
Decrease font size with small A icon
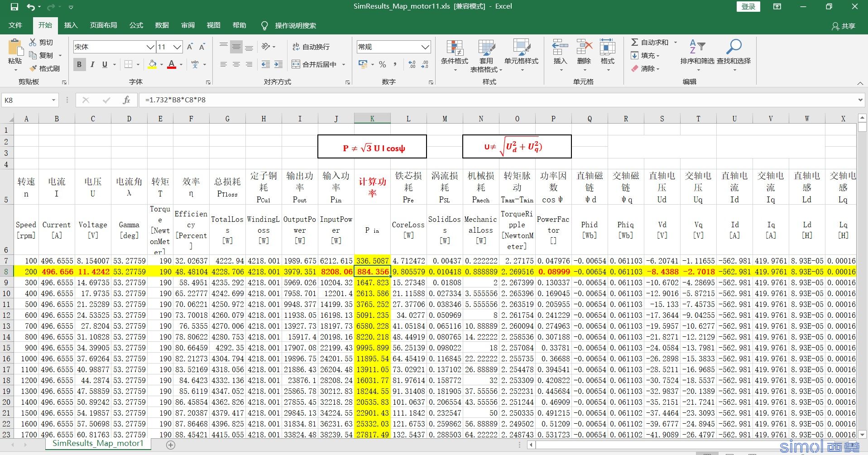[202, 47]
